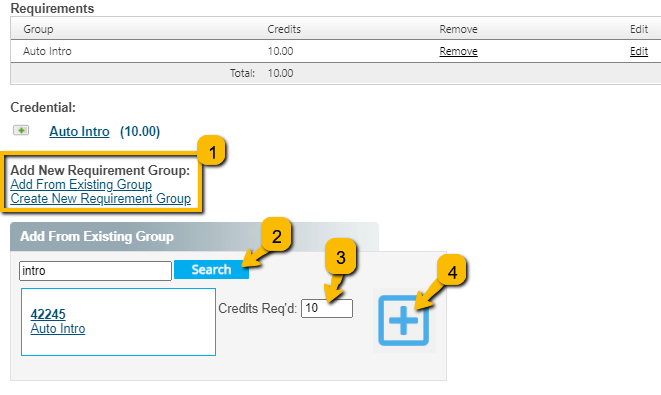Click the (10.00) credential credits text
Image resolution: width=661 pixels, height=395 pixels.
(x=140, y=132)
